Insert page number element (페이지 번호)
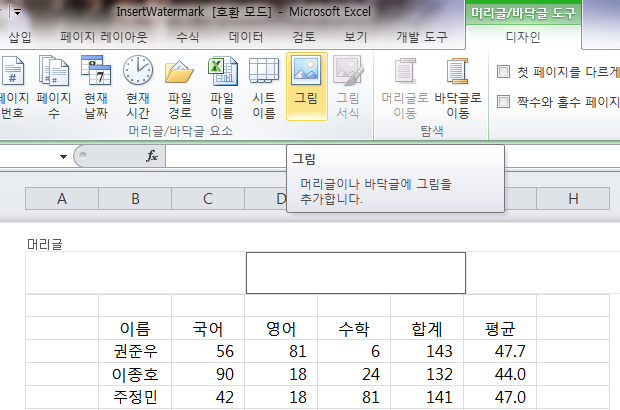 click(x=13, y=87)
